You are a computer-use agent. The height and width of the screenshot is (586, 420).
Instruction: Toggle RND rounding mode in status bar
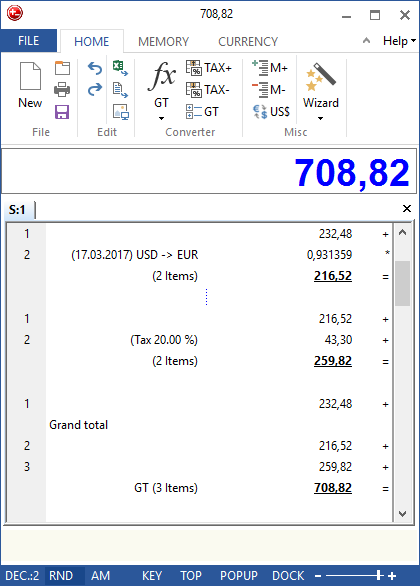point(61,576)
